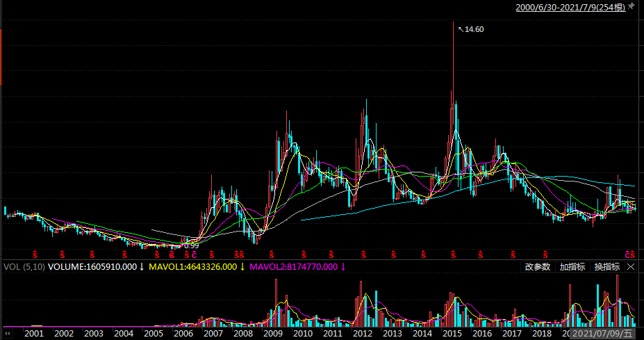
Task: Click the red S marker above year 2009
Action: [x=272, y=255]
